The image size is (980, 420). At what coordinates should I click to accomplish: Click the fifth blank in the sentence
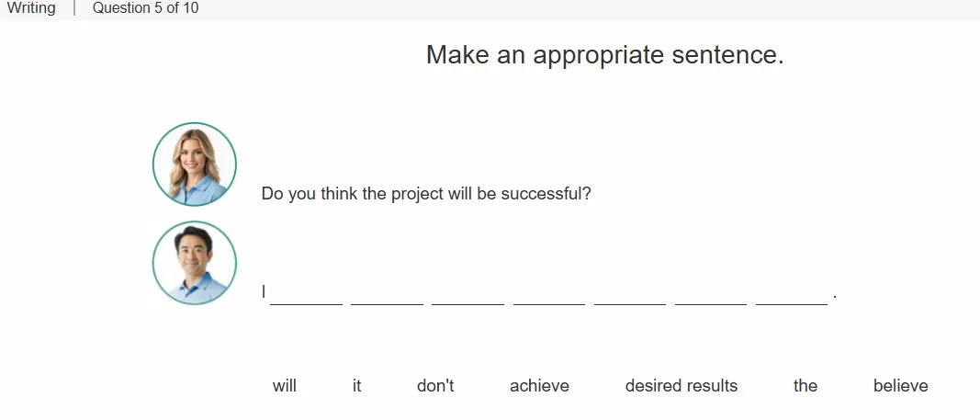pyautogui.click(x=630, y=295)
